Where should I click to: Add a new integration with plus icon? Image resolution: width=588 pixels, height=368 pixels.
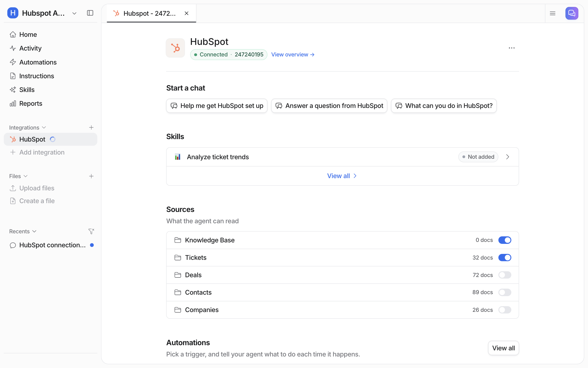click(x=91, y=127)
